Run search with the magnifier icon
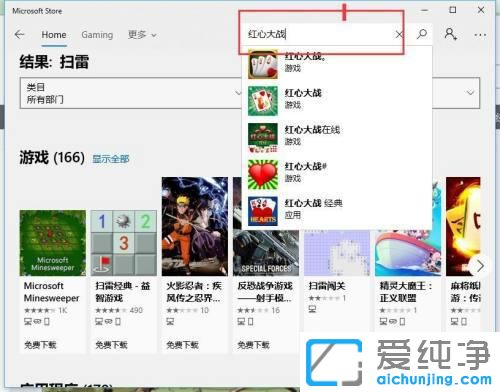Image resolution: width=500 pixels, height=392 pixels. 422,34
